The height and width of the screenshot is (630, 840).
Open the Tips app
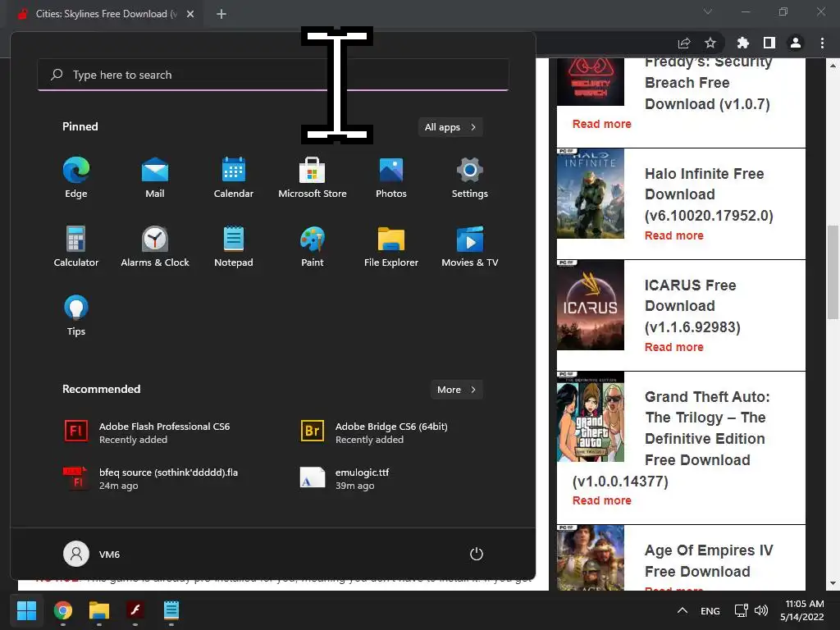pos(76,316)
